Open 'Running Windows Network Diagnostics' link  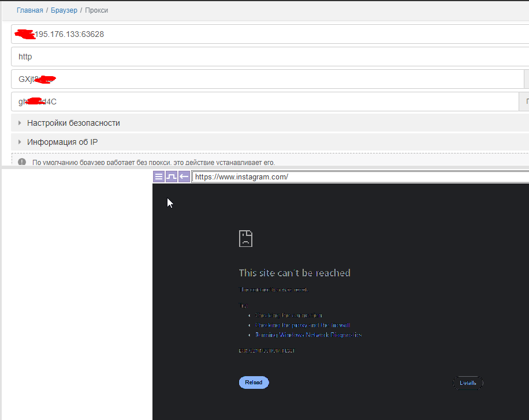308,335
